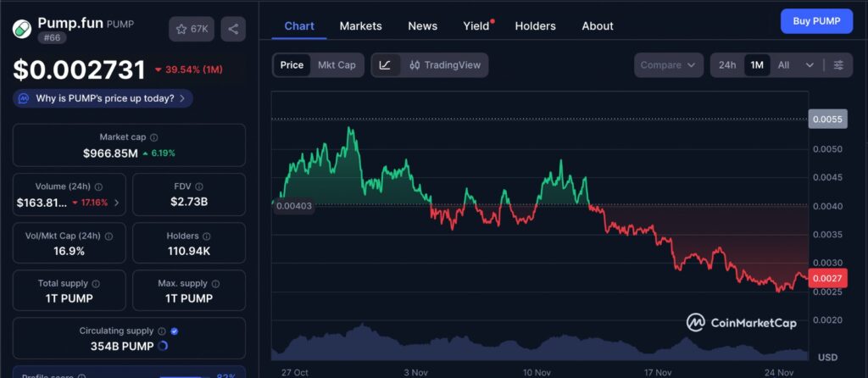Open the share icon button
The width and height of the screenshot is (868, 378).
[x=233, y=30]
